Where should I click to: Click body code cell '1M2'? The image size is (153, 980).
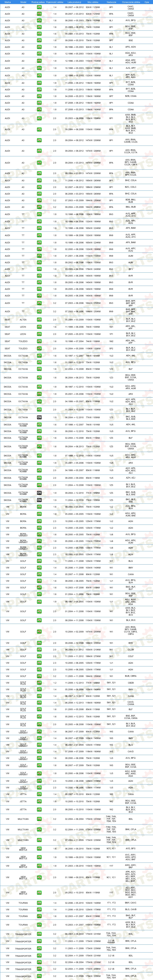(x=111, y=341)
